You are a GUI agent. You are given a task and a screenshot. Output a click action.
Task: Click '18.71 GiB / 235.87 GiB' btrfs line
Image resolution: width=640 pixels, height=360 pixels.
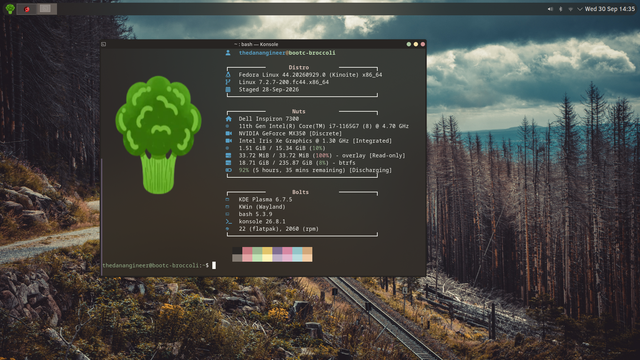point(297,163)
